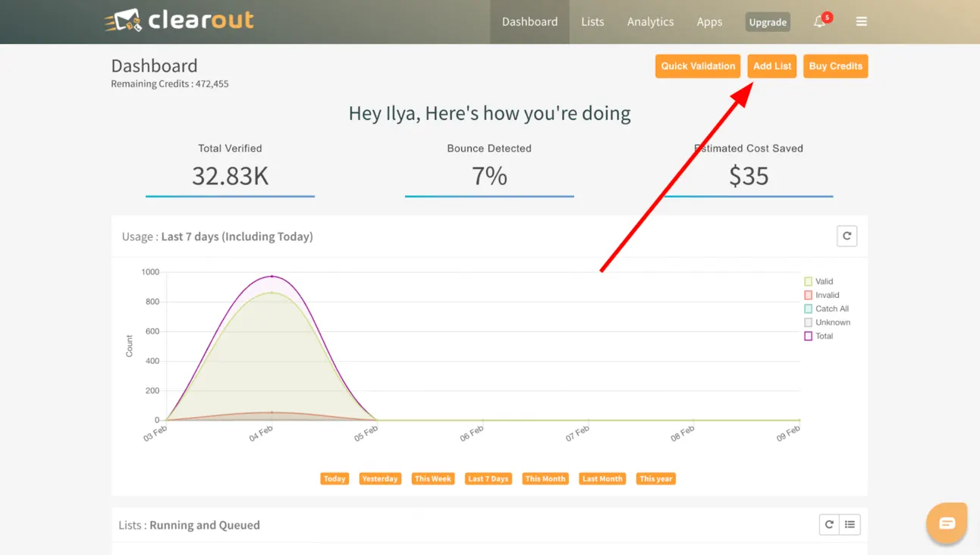Screen dimensions: 980x555
Task: Open the Apps tab
Action: tap(709, 22)
